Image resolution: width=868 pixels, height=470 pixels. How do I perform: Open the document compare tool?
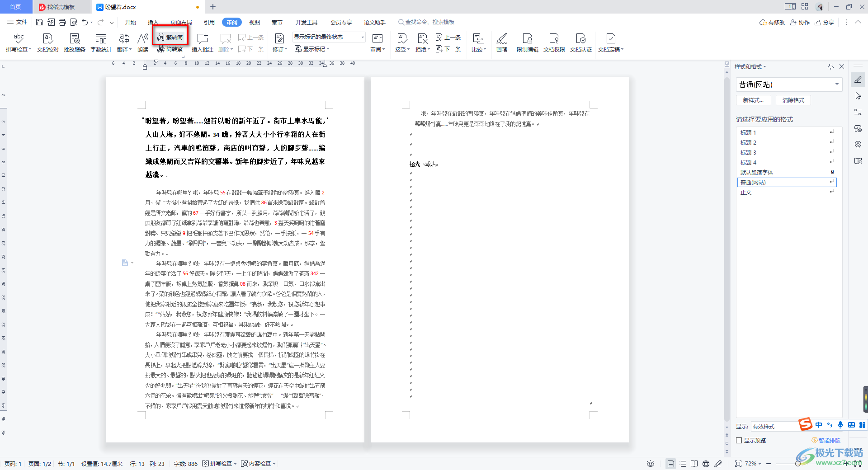tap(479, 43)
